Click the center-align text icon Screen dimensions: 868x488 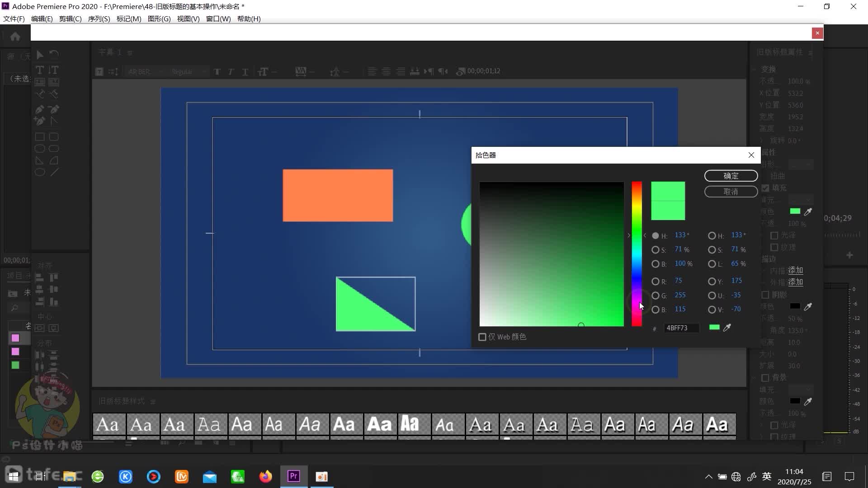pos(386,71)
